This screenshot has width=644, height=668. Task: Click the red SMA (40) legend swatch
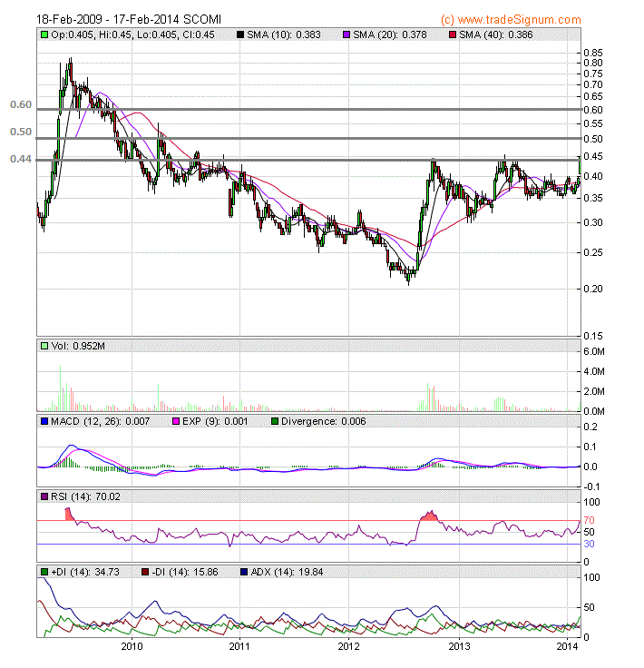pos(453,34)
